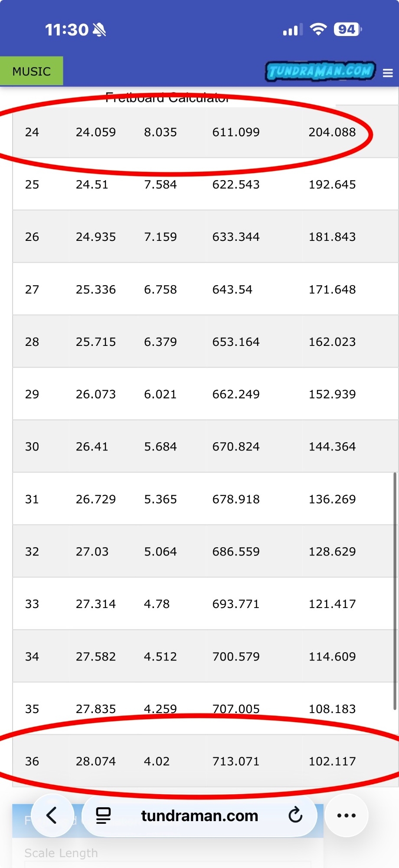Select the 622.543 cell in row 25
Screen dimensions: 399x868
point(236,184)
